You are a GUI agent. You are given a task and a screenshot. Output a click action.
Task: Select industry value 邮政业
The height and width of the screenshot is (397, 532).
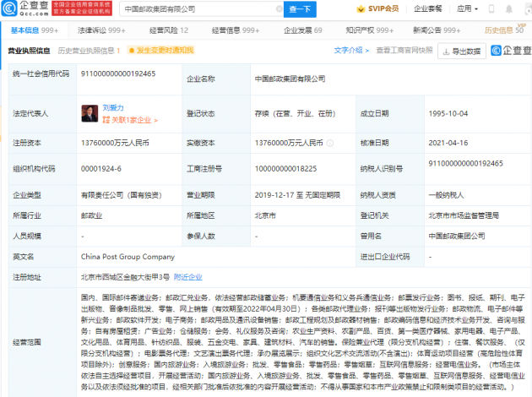pos(91,215)
